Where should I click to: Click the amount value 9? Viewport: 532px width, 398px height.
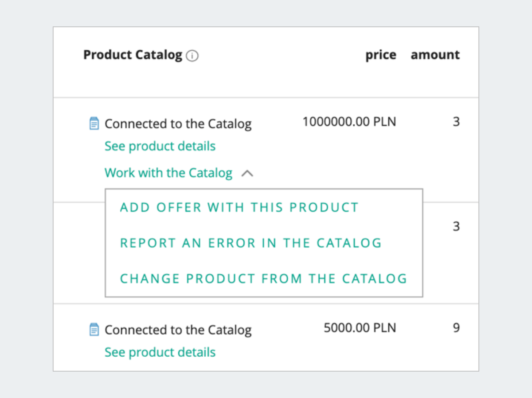coord(456,328)
